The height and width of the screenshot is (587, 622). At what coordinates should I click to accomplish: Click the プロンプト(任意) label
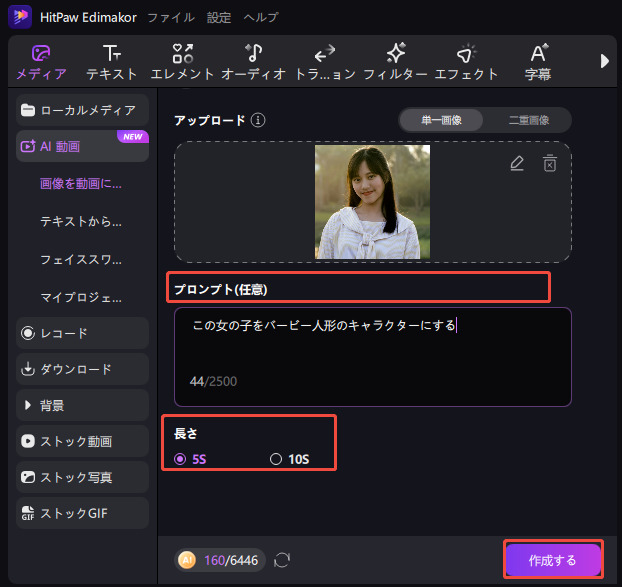click(221, 290)
